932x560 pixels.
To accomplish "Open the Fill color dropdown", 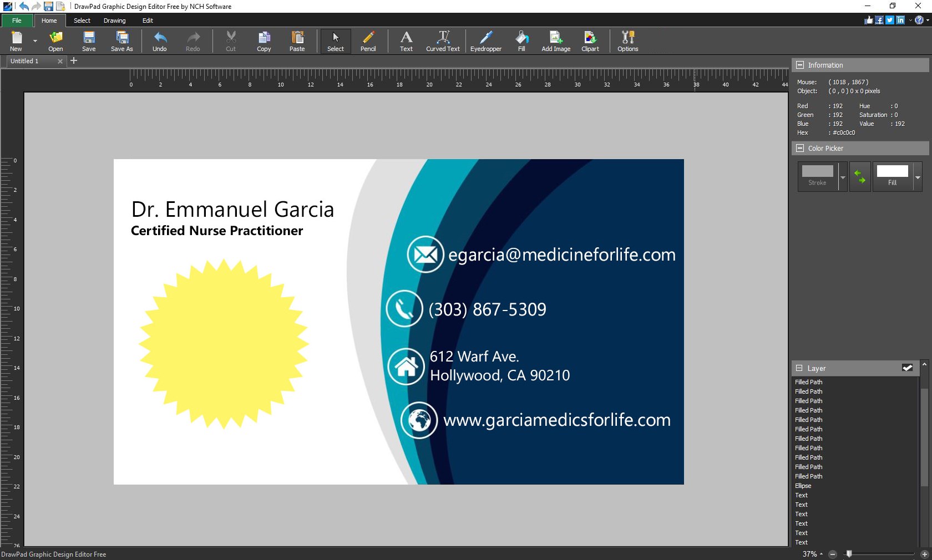I will (x=918, y=179).
